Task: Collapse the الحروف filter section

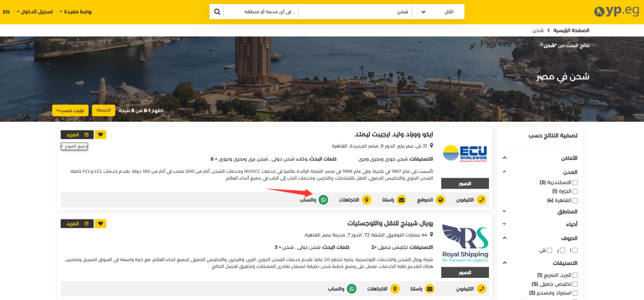Action: coord(505,237)
